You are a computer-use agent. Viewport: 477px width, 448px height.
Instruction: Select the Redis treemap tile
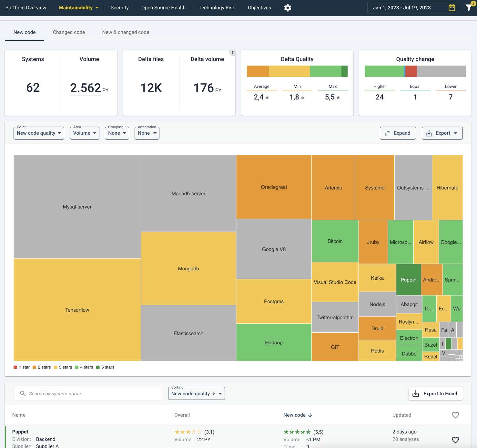[377, 350]
